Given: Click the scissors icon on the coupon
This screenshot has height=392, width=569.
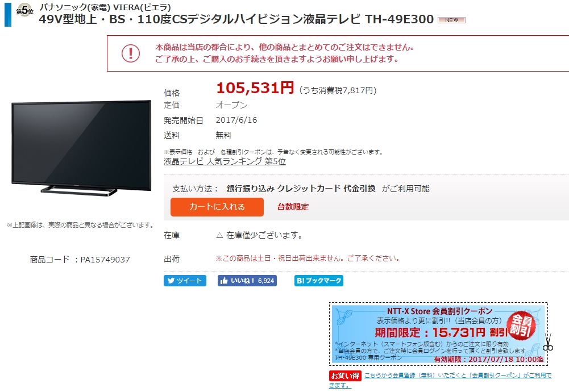Looking at the screenshot, I should click(x=548, y=343).
